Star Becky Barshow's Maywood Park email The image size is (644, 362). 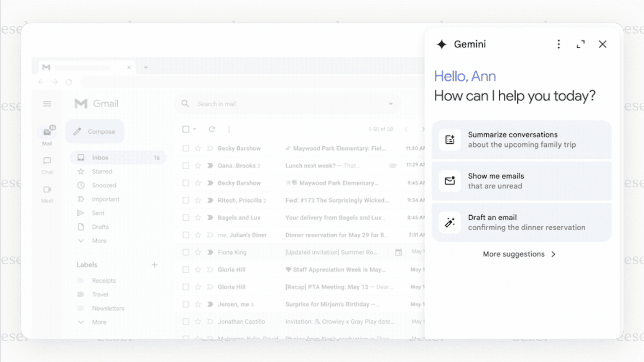click(198, 148)
